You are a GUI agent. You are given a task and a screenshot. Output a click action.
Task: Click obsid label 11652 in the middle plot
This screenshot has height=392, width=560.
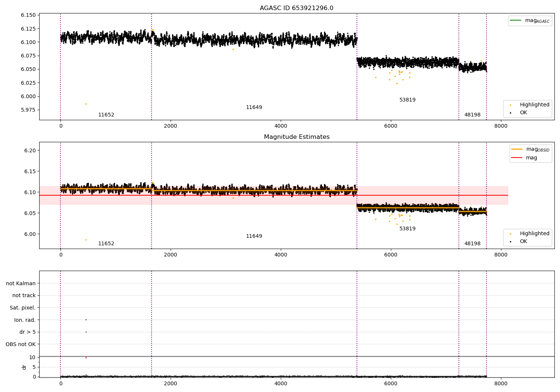pyautogui.click(x=106, y=243)
